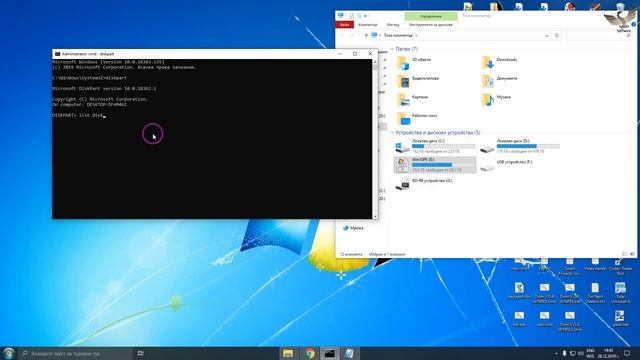Open the Action Center notification icon

tap(627, 353)
